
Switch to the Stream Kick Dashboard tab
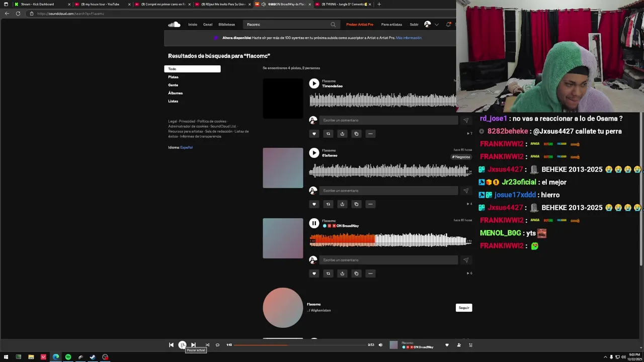pyautogui.click(x=41, y=4)
